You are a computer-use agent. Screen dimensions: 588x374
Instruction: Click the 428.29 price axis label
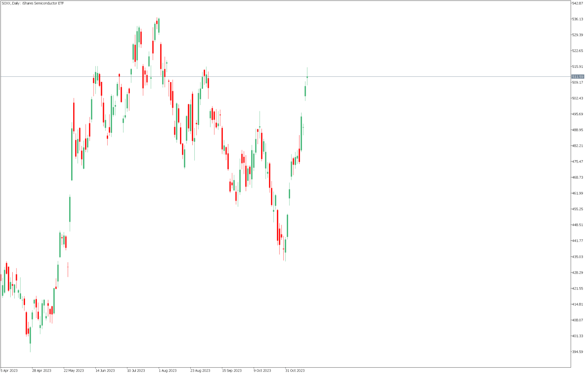[x=577, y=273]
